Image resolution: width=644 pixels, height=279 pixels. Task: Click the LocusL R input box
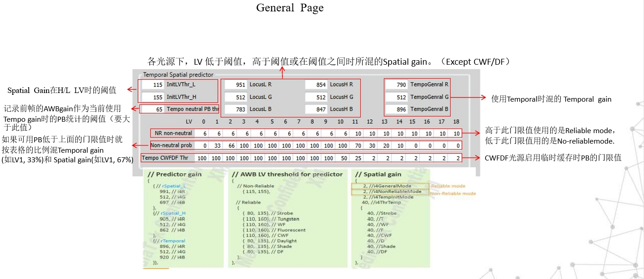pos(236,84)
